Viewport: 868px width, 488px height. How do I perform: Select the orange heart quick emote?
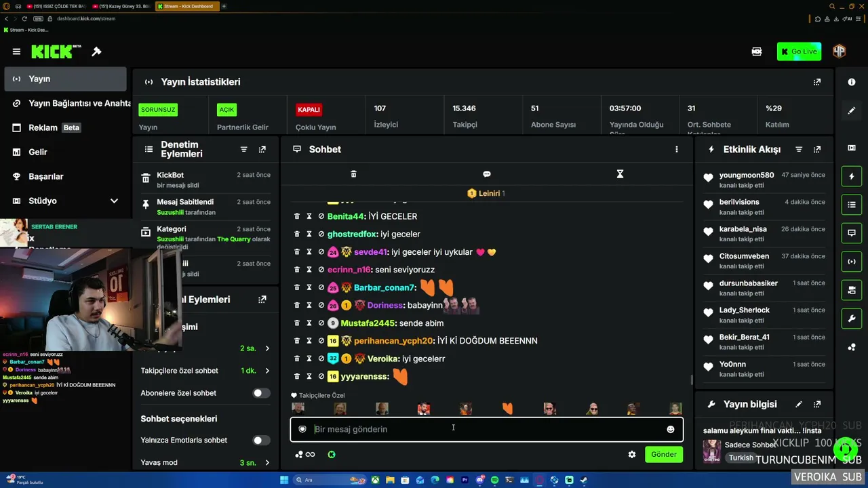coord(507,408)
